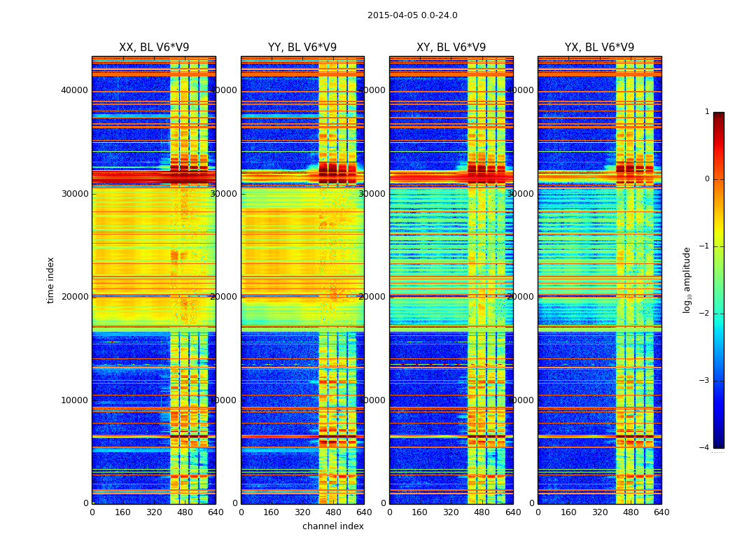Image resolution: width=735 pixels, height=560 pixels.
Task: Click the 40000 tick on XX panel y-axis
Action: point(74,90)
